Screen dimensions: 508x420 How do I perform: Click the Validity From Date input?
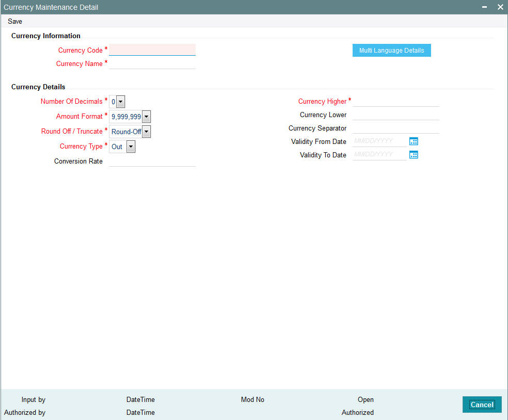tap(379, 141)
